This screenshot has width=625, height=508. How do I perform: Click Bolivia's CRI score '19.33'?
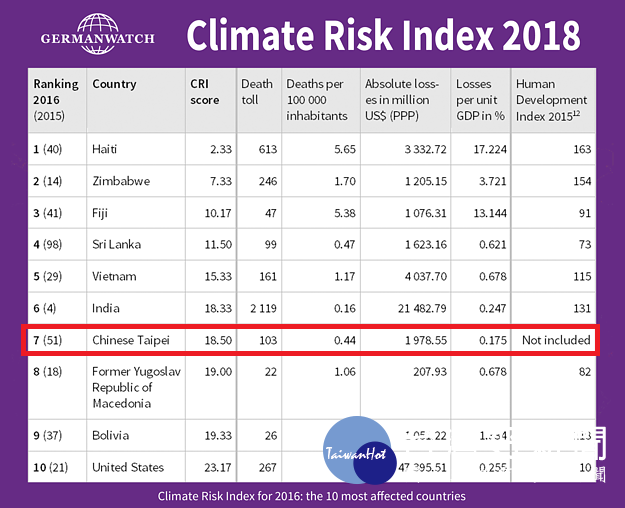point(218,435)
